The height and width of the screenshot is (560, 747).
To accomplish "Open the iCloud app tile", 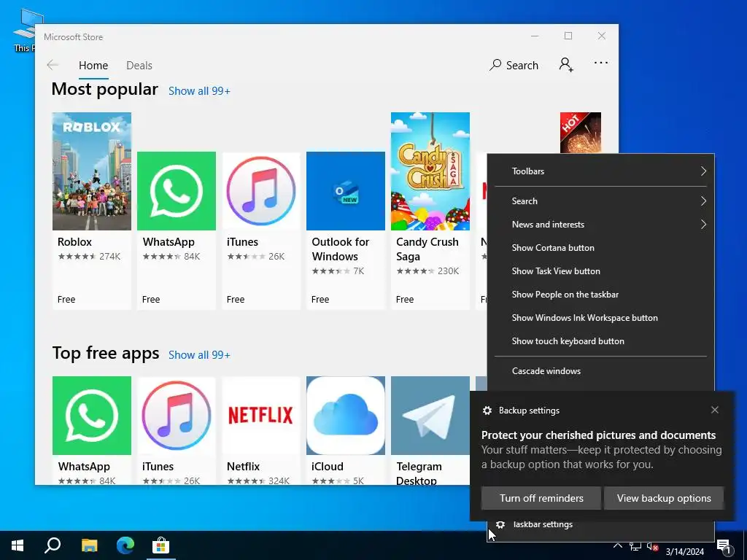I will tap(345, 430).
